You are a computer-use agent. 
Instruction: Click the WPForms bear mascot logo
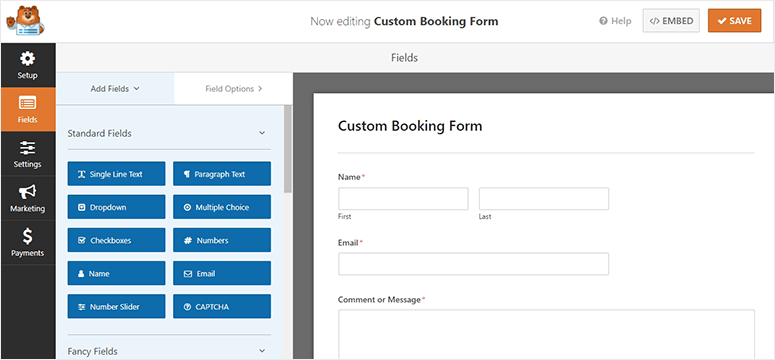tap(25, 21)
